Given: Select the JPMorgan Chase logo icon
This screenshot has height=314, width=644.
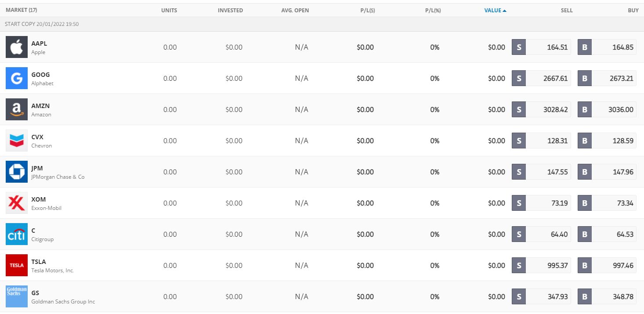Looking at the screenshot, I should (x=17, y=172).
